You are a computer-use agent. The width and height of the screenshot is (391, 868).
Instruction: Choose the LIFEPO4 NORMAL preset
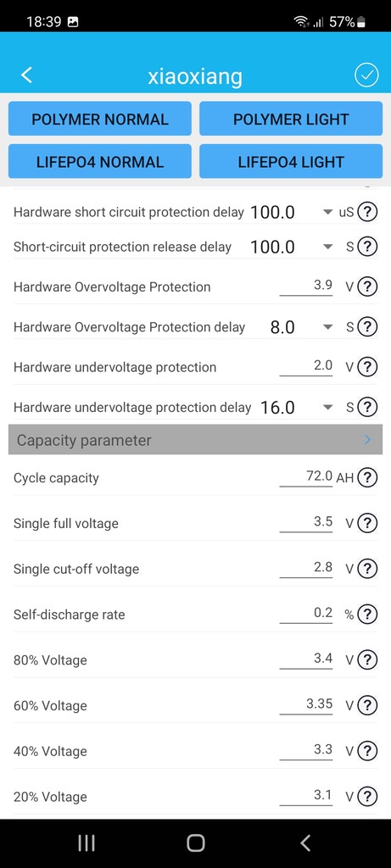(x=100, y=162)
